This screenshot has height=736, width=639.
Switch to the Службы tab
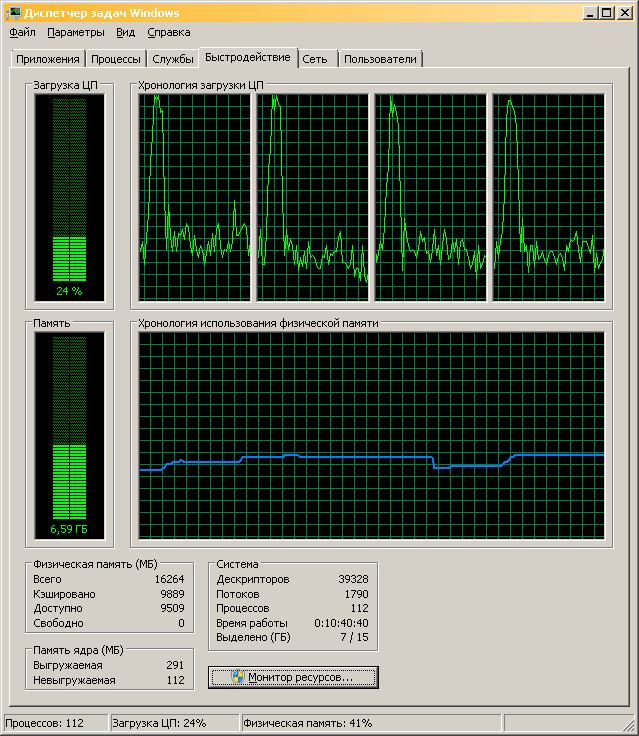(173, 59)
